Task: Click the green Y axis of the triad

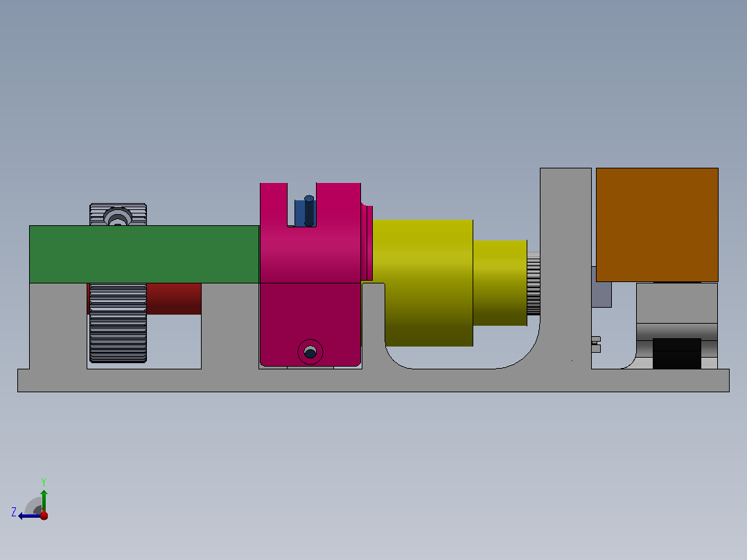Action: pos(44,500)
